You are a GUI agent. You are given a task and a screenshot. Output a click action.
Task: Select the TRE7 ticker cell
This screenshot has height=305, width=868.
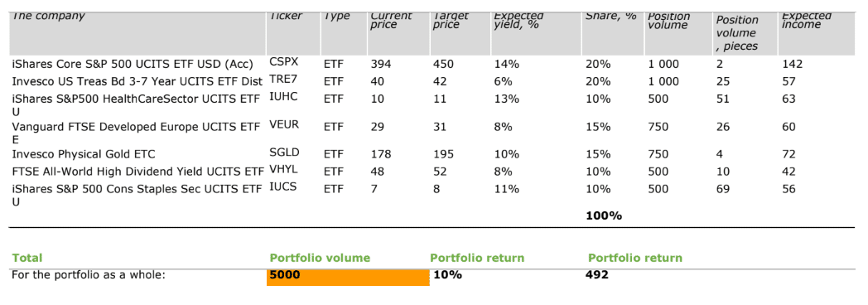point(283,80)
